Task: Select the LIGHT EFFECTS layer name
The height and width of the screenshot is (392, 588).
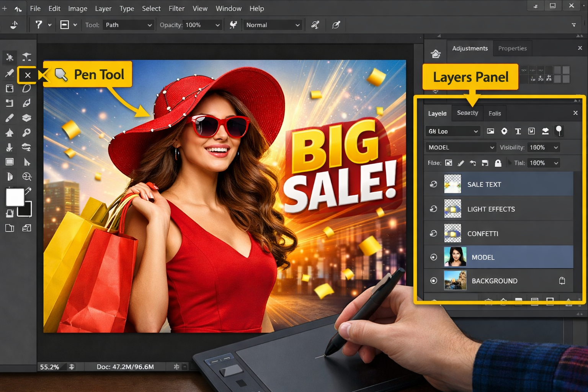Action: (x=491, y=209)
